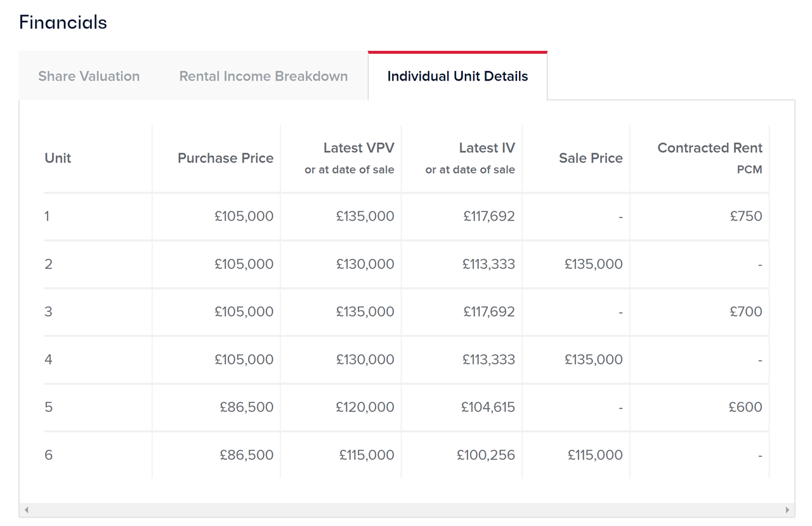Click the horizontal scrollbar track below table
Screen dimensions: 812x526
(x=406, y=510)
